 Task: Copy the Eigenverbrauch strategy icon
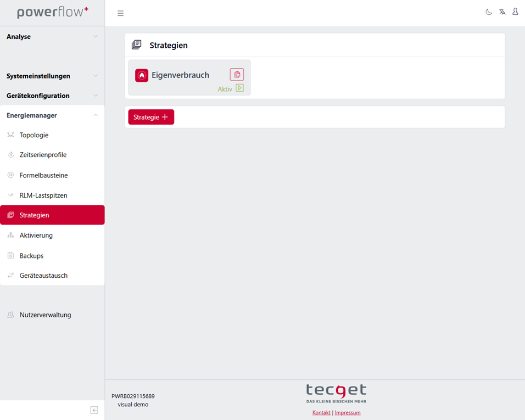coord(237,74)
